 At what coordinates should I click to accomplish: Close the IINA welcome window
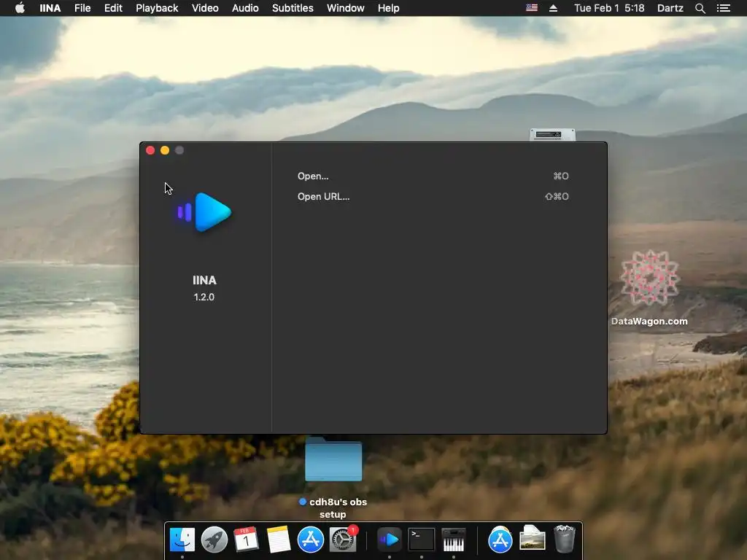150,150
